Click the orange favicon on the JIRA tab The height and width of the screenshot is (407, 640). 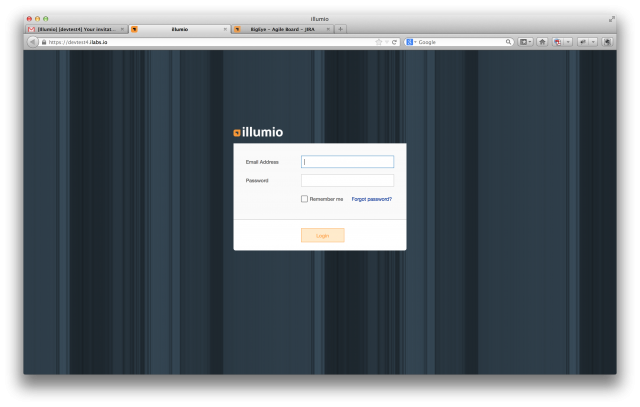tap(237, 29)
